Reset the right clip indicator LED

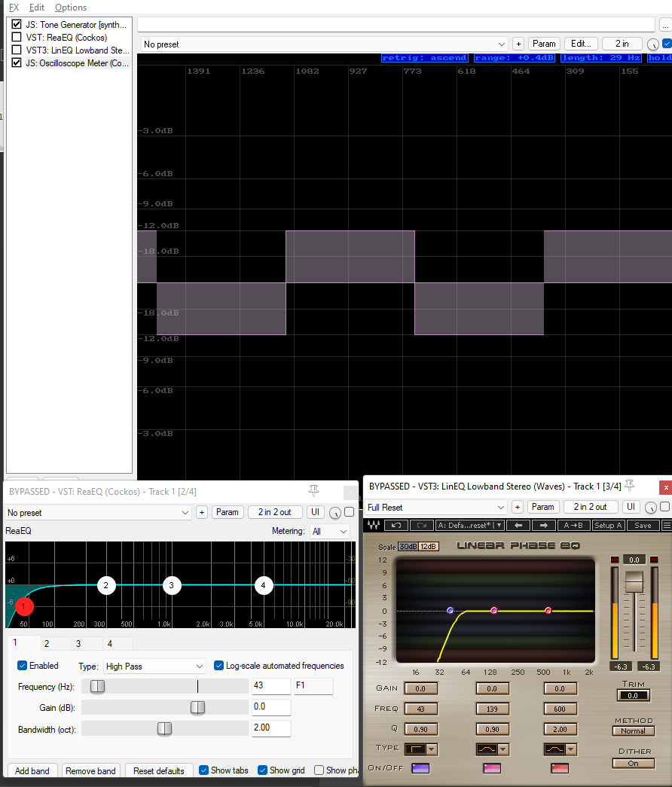point(653,560)
